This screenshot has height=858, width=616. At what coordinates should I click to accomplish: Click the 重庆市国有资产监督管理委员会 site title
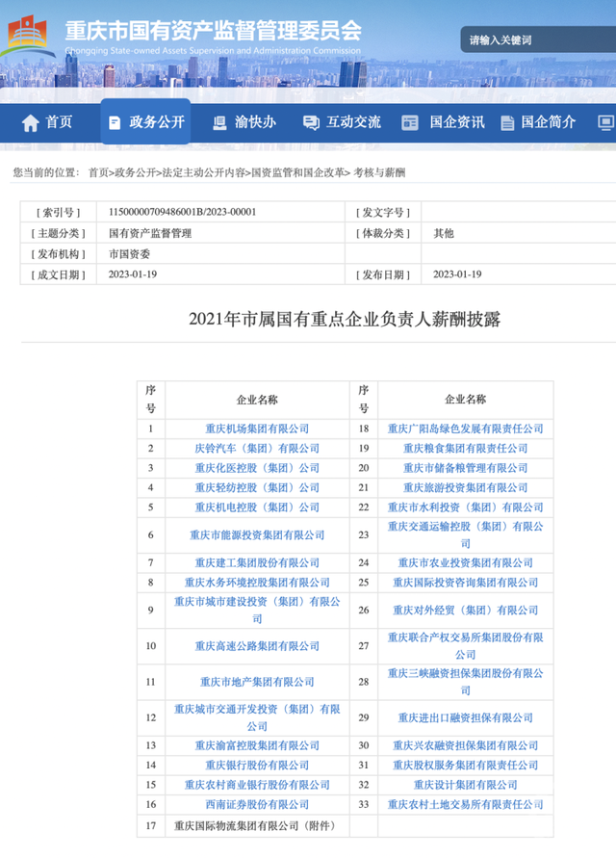[x=214, y=31]
